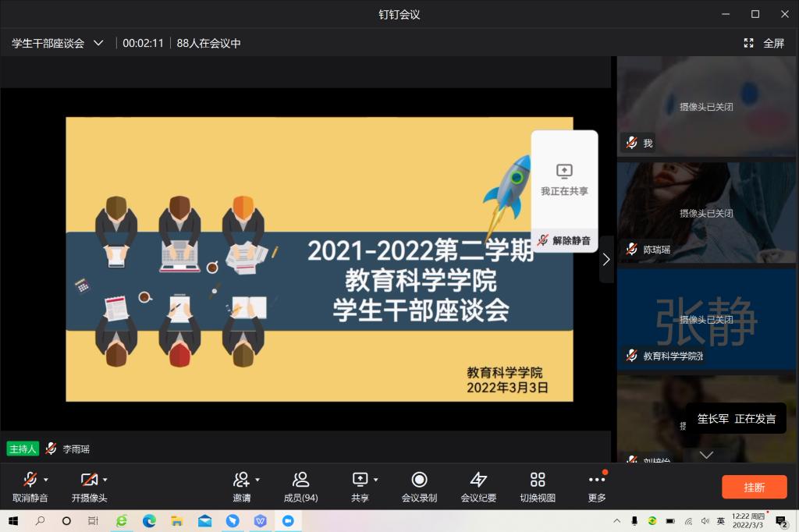Open microphone options arrow beside 取消静音
The width and height of the screenshot is (799, 532).
click(46, 480)
